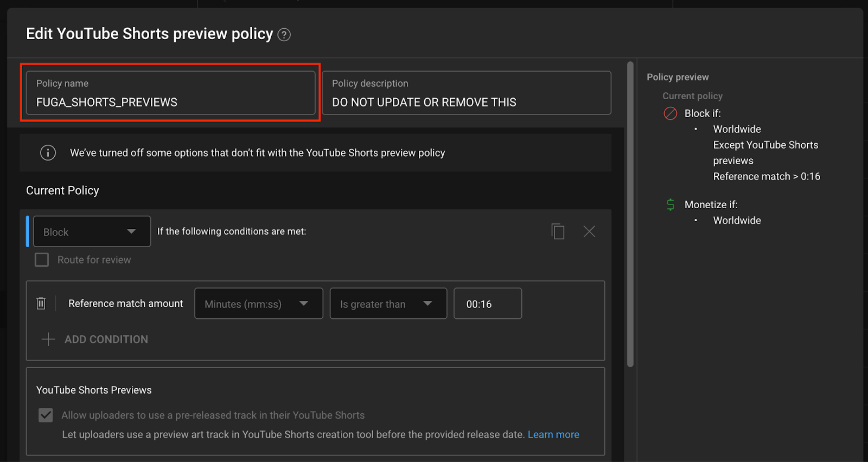This screenshot has width=868, height=462.
Task: Click Worldwide under Block if
Action: tap(737, 129)
